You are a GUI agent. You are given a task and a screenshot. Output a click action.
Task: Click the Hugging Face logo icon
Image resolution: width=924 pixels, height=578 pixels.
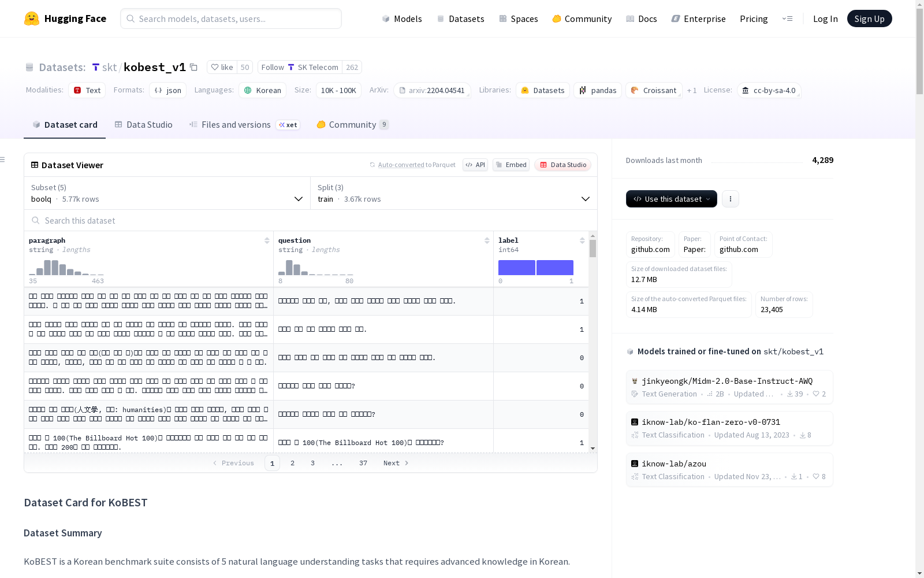[32, 18]
